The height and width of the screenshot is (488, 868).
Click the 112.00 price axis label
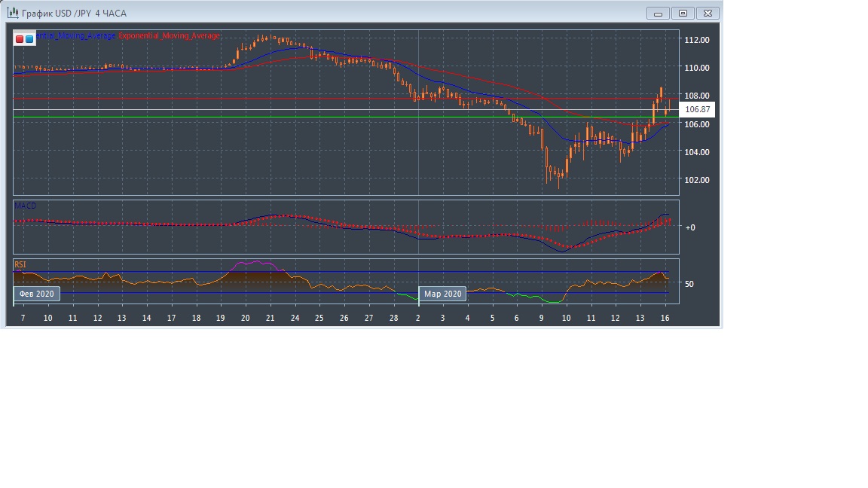coord(696,40)
